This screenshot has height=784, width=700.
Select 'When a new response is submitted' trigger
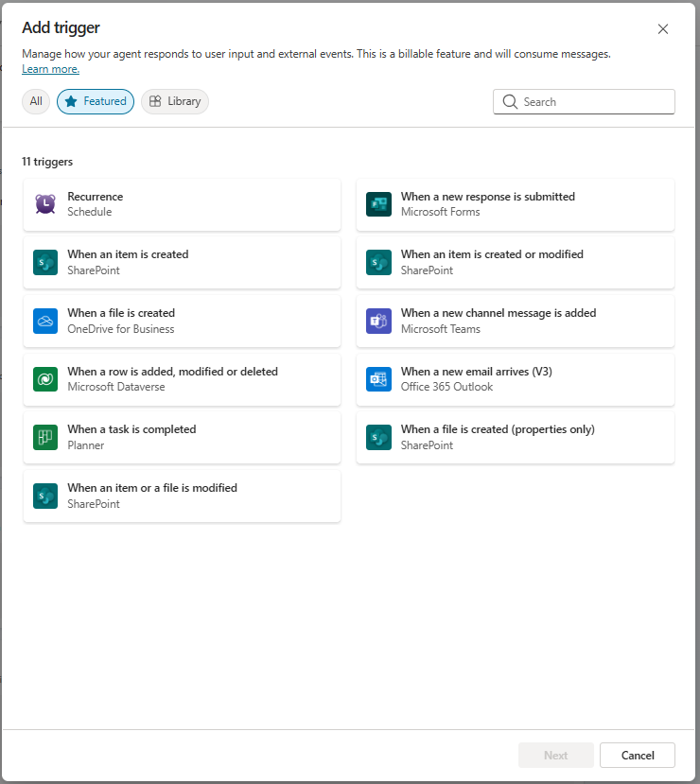[516, 204]
